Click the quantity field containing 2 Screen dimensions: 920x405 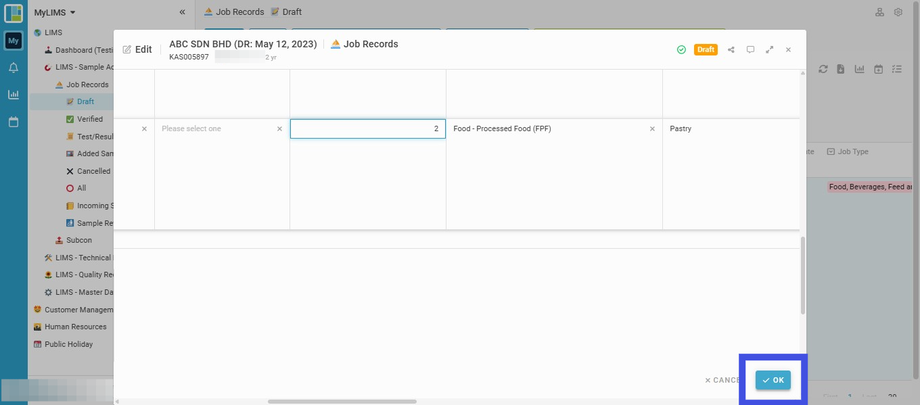click(368, 129)
